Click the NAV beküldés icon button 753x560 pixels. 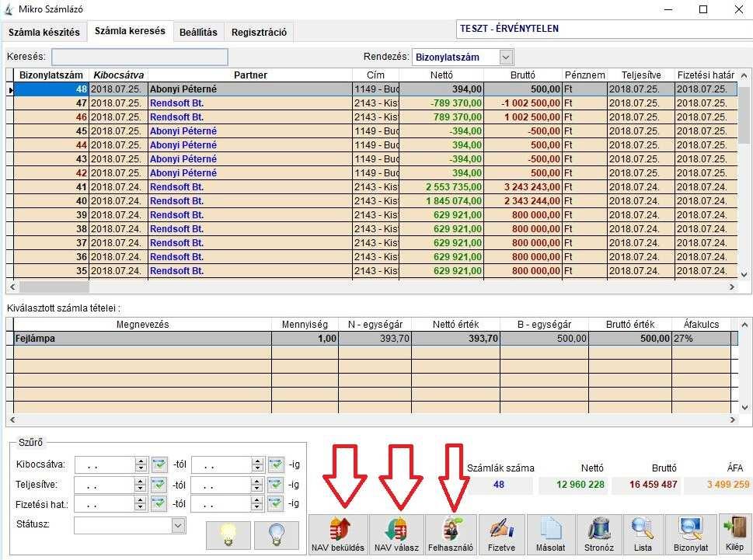(x=338, y=534)
